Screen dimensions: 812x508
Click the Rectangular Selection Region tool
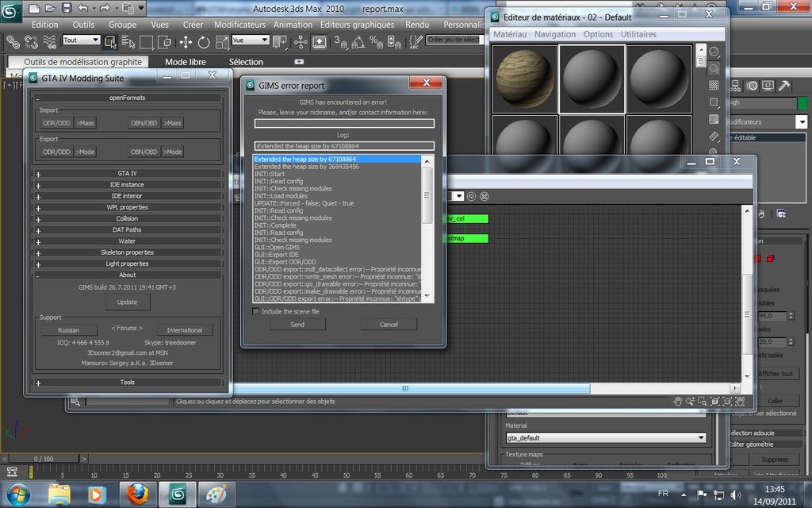(x=147, y=42)
